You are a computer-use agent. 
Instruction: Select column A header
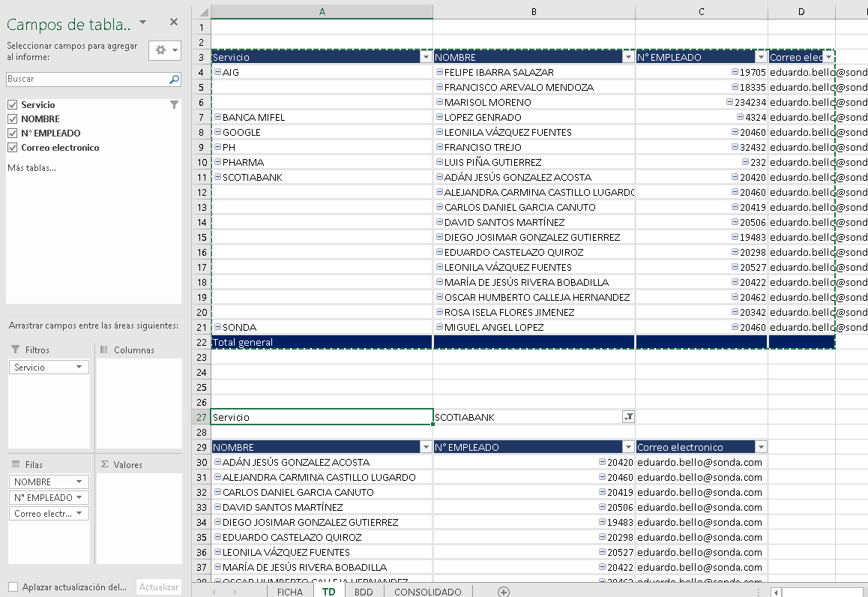[322, 12]
